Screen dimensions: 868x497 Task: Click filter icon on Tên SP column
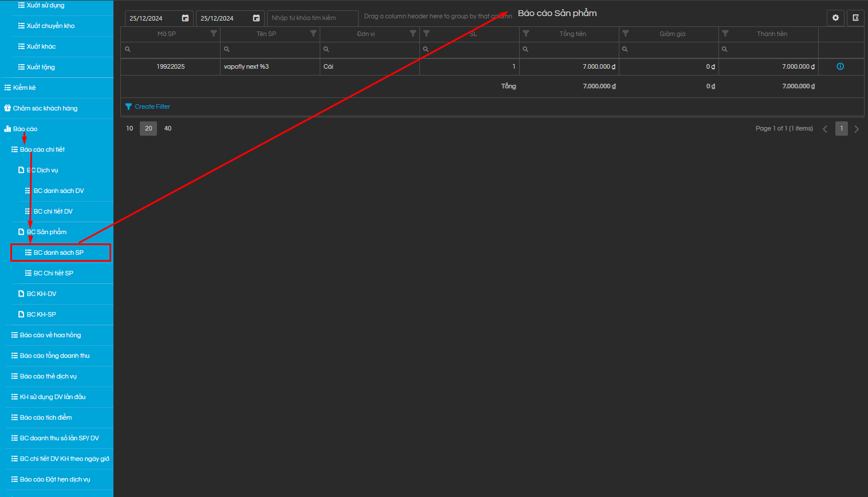point(313,34)
